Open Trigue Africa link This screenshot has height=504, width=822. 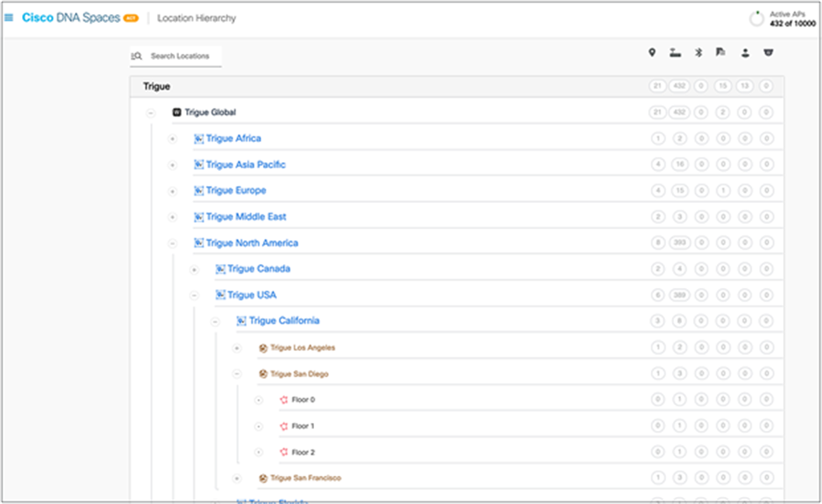click(x=234, y=138)
